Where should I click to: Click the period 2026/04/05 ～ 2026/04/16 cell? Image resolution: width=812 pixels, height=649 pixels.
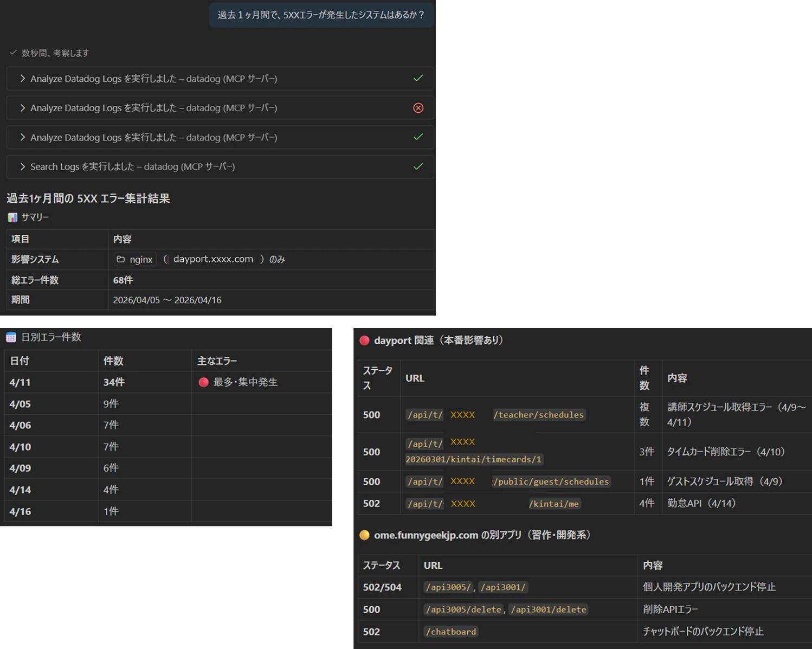point(271,300)
